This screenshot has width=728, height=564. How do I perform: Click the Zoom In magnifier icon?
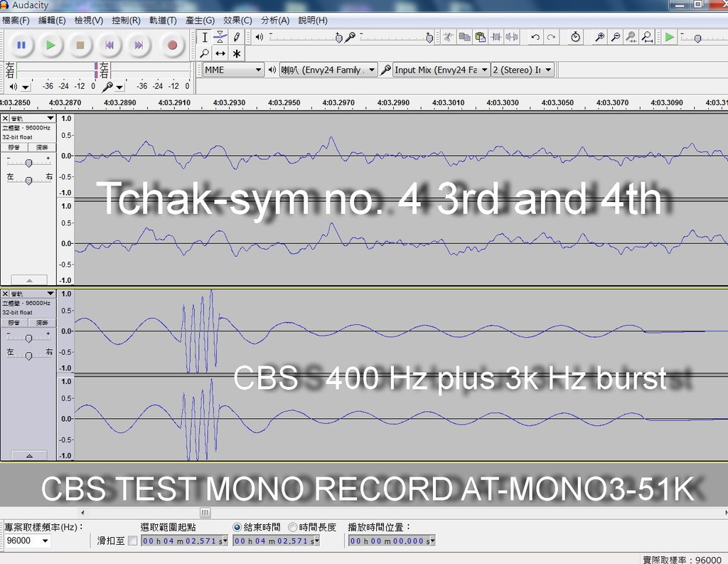[x=599, y=37]
